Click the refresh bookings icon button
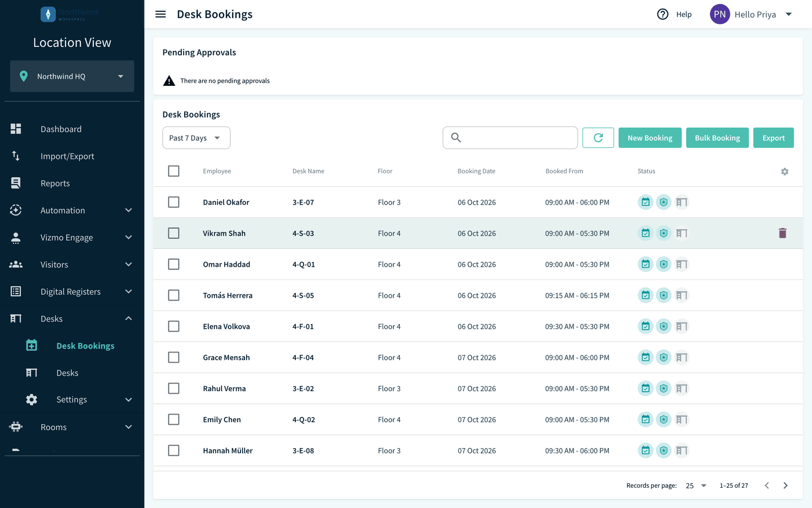The height and width of the screenshot is (508, 812). [x=598, y=138]
